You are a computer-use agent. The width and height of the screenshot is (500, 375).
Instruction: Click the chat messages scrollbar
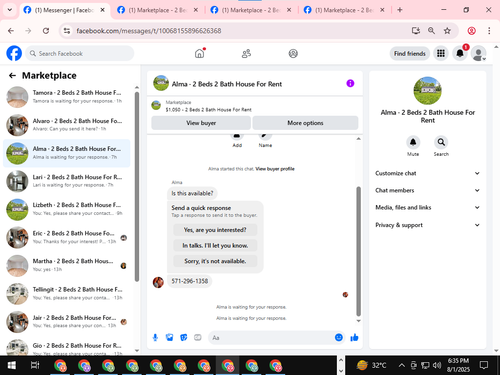pyautogui.click(x=359, y=251)
